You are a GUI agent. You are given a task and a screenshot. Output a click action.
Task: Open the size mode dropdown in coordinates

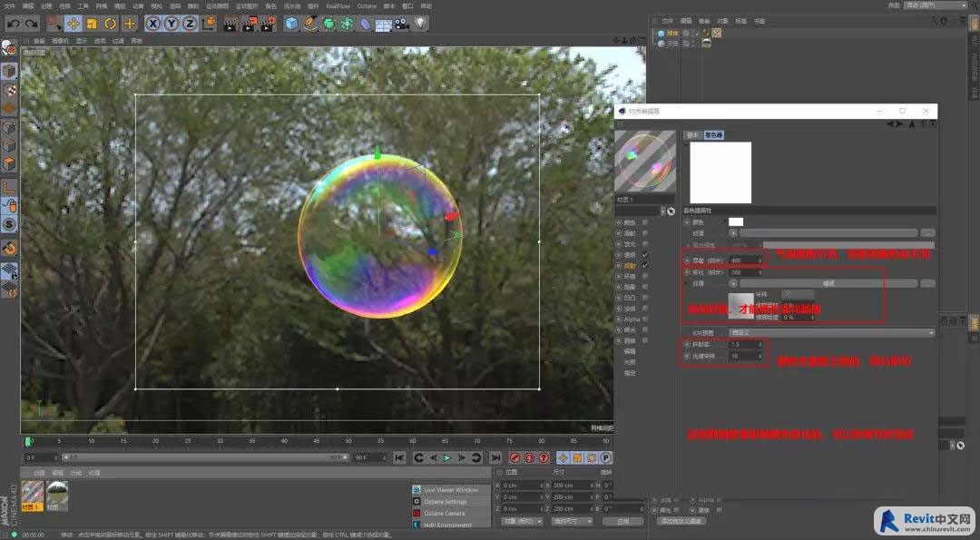point(573,521)
